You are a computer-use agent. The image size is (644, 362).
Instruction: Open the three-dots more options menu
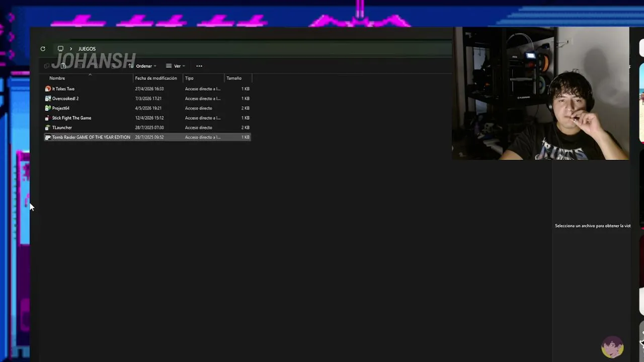pos(199,66)
